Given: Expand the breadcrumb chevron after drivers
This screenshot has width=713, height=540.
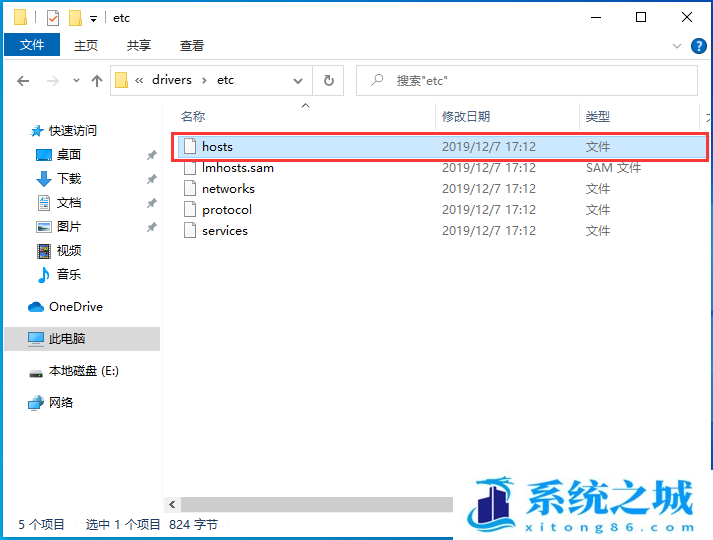Looking at the screenshot, I should click(x=204, y=80).
